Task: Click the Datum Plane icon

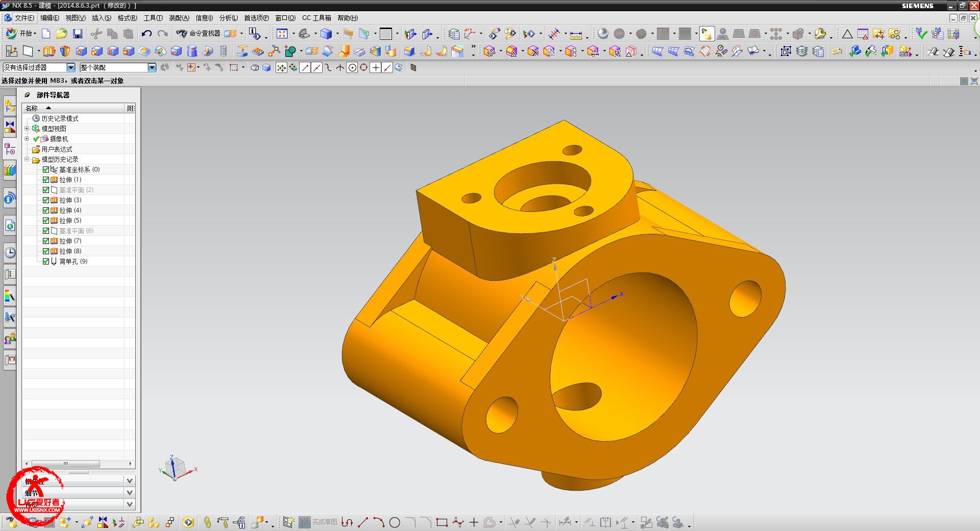Action: pyautogui.click(x=28, y=51)
